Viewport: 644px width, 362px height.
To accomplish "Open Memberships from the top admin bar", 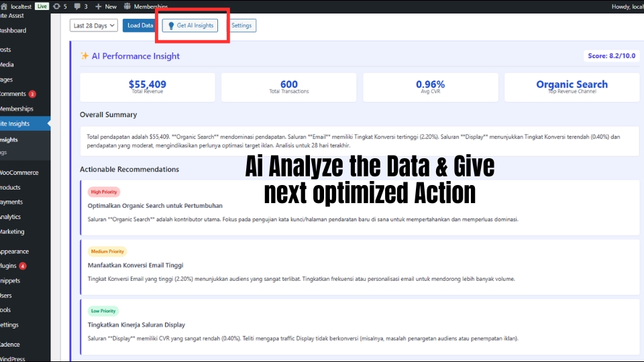I will coord(150,6).
